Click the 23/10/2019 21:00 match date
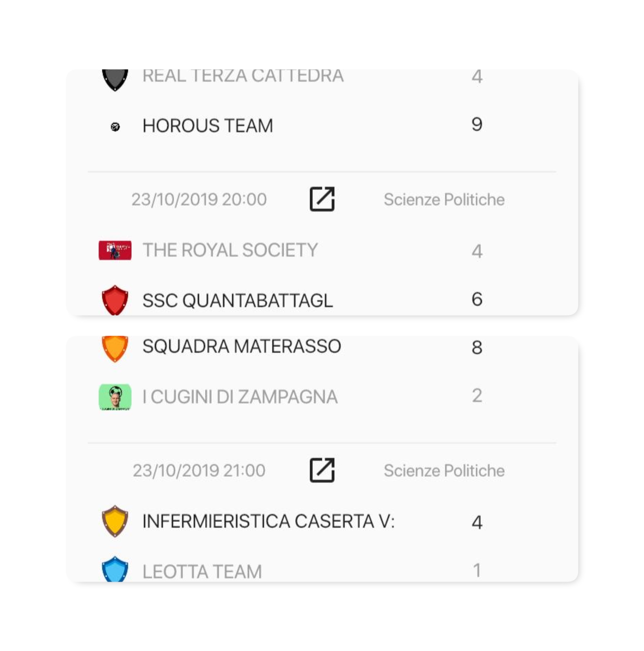Screen dimensions: 644x651 point(199,471)
